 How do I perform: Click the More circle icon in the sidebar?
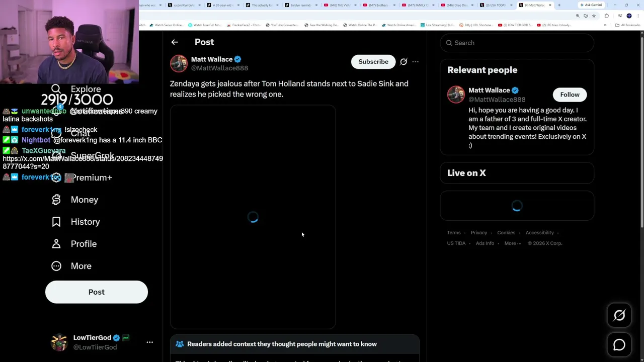[56, 266]
